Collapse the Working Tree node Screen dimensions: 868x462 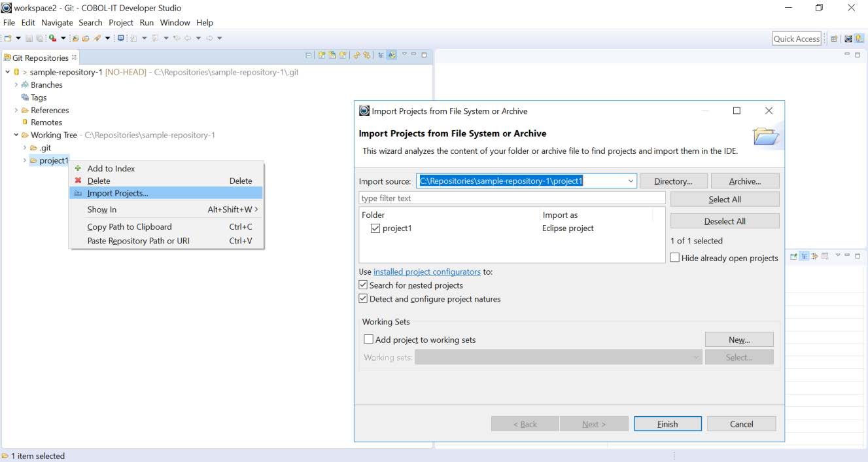pos(16,135)
